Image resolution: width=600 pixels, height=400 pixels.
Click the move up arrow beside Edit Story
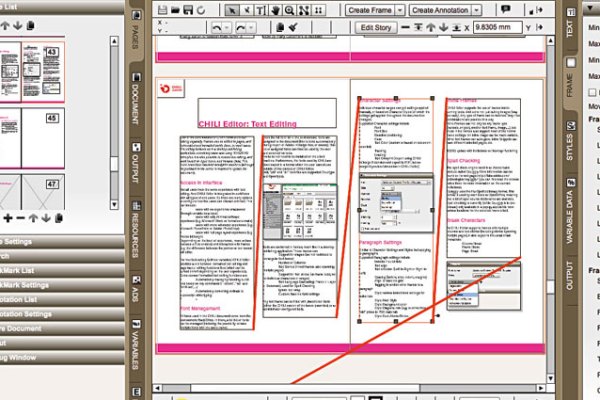point(431,28)
